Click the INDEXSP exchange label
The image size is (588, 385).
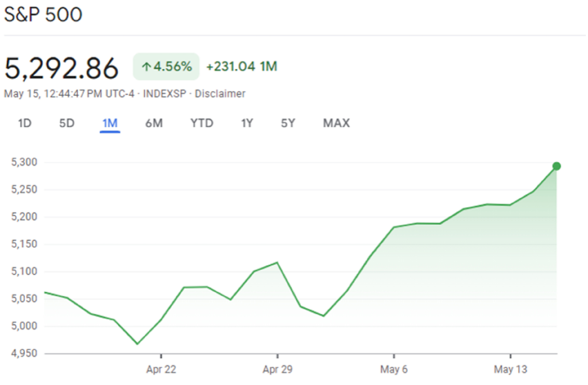(165, 94)
